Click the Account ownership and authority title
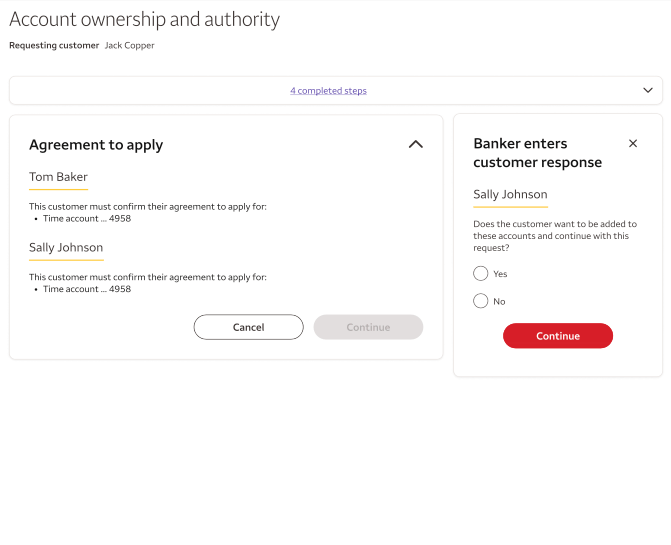The height and width of the screenshot is (545, 671). pos(144,19)
